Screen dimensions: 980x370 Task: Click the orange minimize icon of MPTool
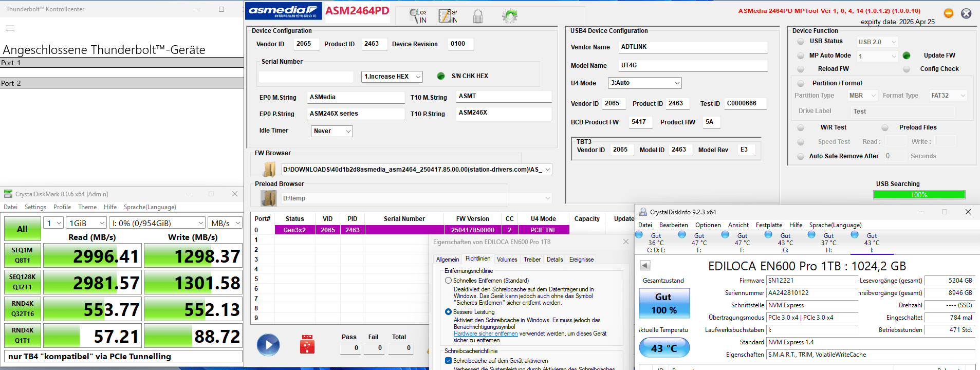pyautogui.click(x=949, y=13)
